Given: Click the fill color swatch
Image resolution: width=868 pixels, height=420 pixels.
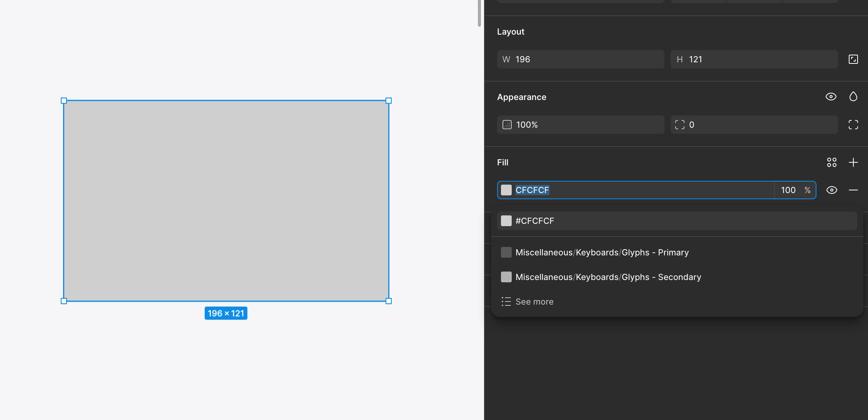Looking at the screenshot, I should pyautogui.click(x=506, y=190).
